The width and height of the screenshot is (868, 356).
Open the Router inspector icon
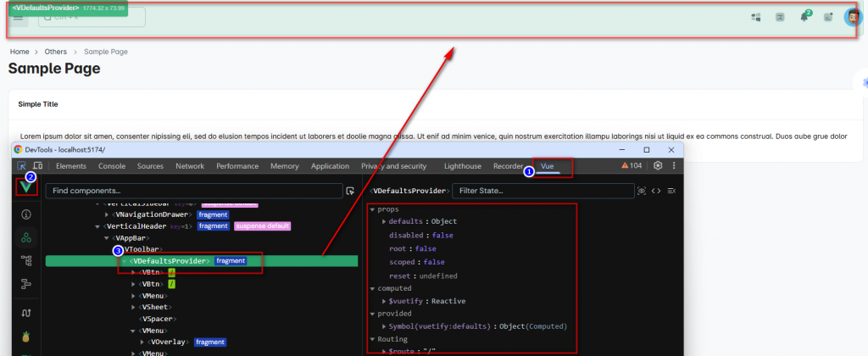[26, 313]
